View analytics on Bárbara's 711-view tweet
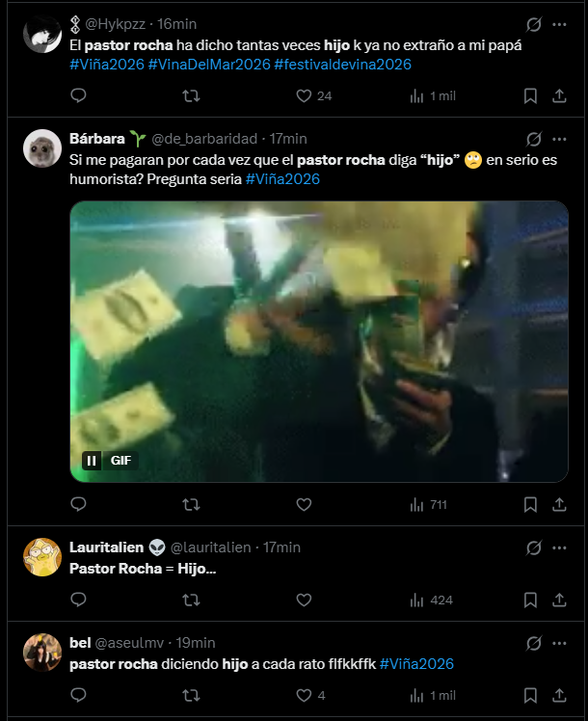Viewport: 588px width, 721px height. [x=429, y=504]
